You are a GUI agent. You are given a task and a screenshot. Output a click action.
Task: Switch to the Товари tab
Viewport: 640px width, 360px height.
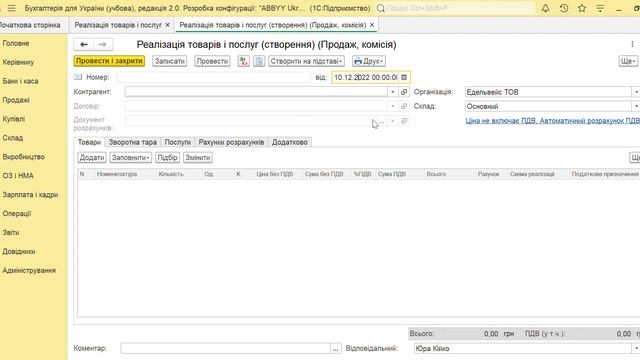(x=89, y=142)
